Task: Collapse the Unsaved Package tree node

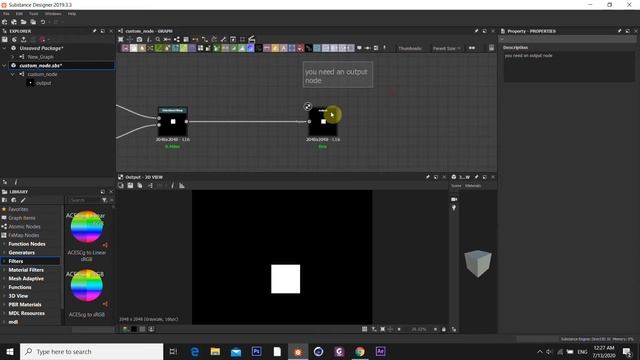Action: (x=4, y=48)
